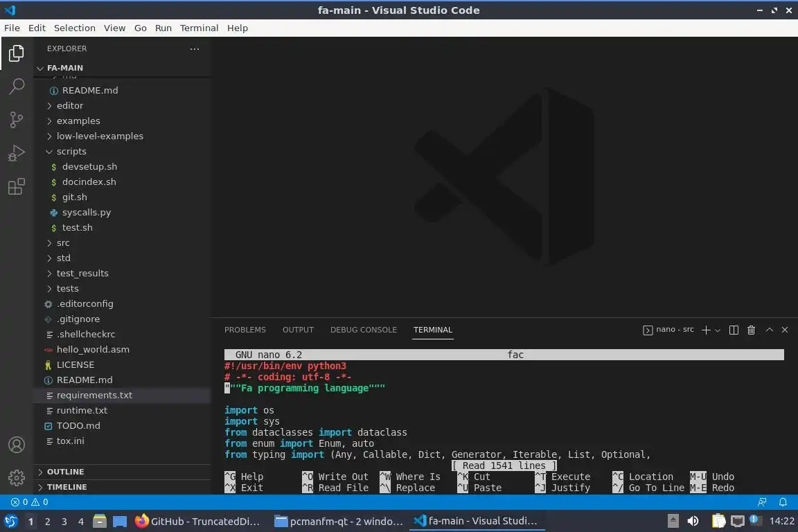Open the Go menu
Screen dimensions: 798x532
(x=141, y=28)
